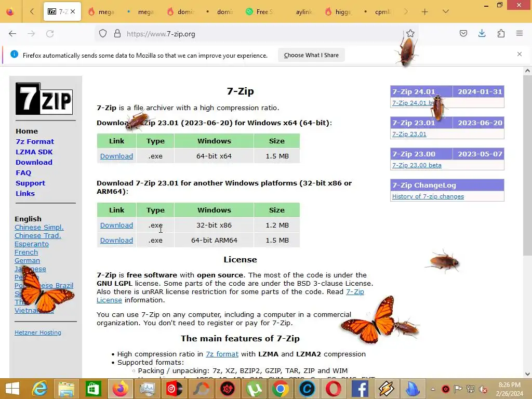Switch to the higgs tab
532x399 pixels.
[338, 12]
